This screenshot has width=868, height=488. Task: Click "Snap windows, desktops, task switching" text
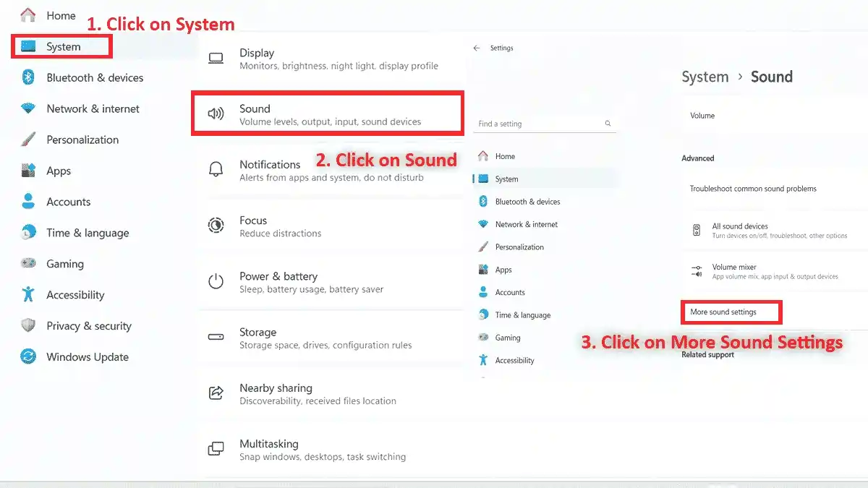(x=323, y=457)
